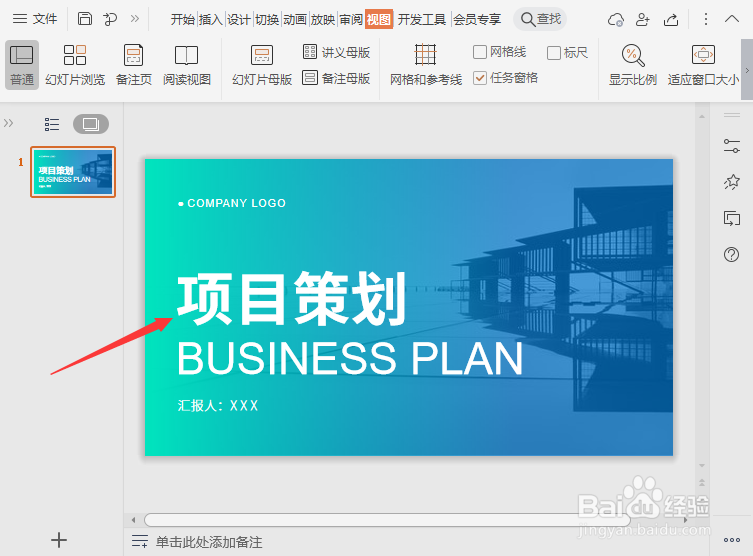Image resolution: width=753 pixels, height=556 pixels.
Task: Open the three-dot more options menu
Action: (705, 19)
